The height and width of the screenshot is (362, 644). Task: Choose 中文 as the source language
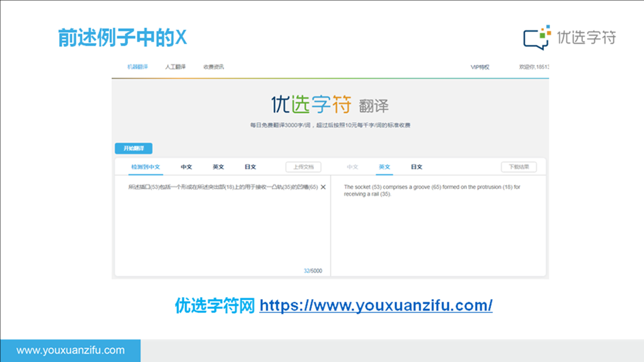click(186, 167)
